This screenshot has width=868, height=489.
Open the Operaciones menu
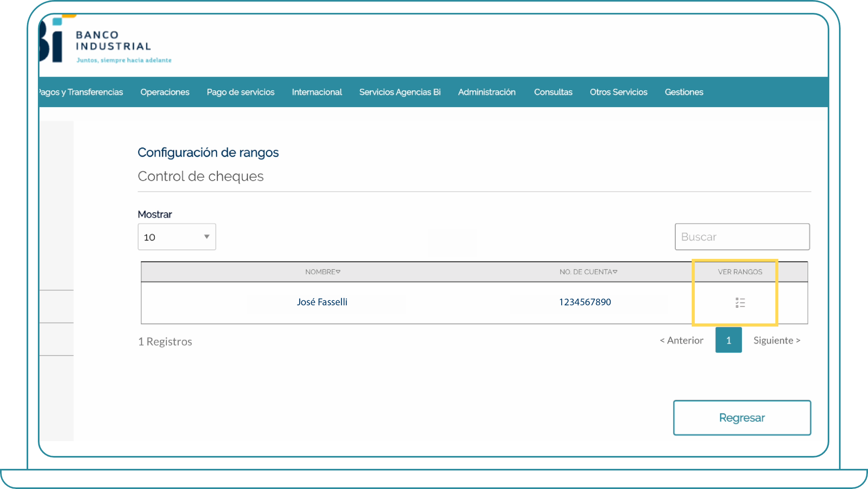[165, 92]
